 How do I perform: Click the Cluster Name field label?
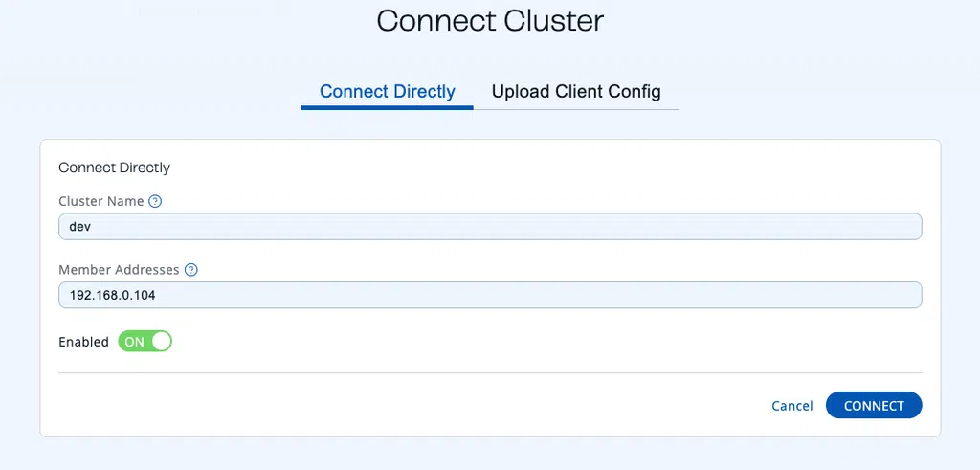pos(101,202)
